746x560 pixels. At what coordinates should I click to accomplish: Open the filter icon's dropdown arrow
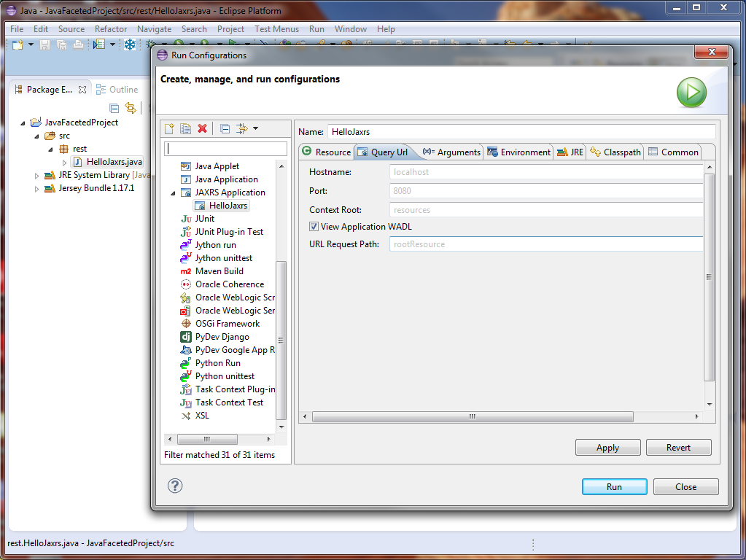(255, 128)
